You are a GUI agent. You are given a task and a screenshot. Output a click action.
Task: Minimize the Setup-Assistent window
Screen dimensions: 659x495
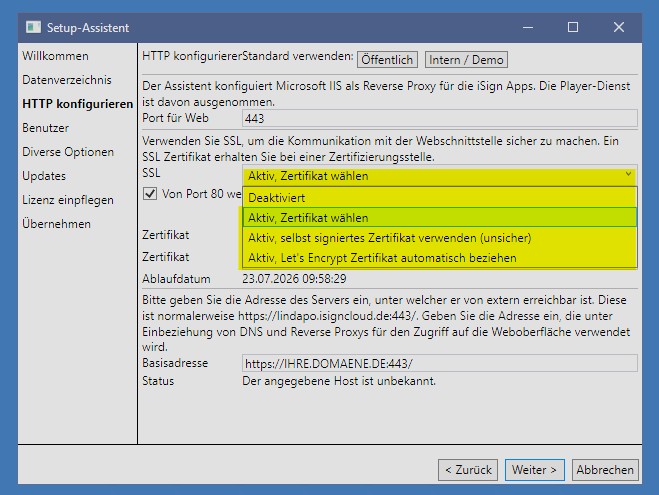[528, 27]
